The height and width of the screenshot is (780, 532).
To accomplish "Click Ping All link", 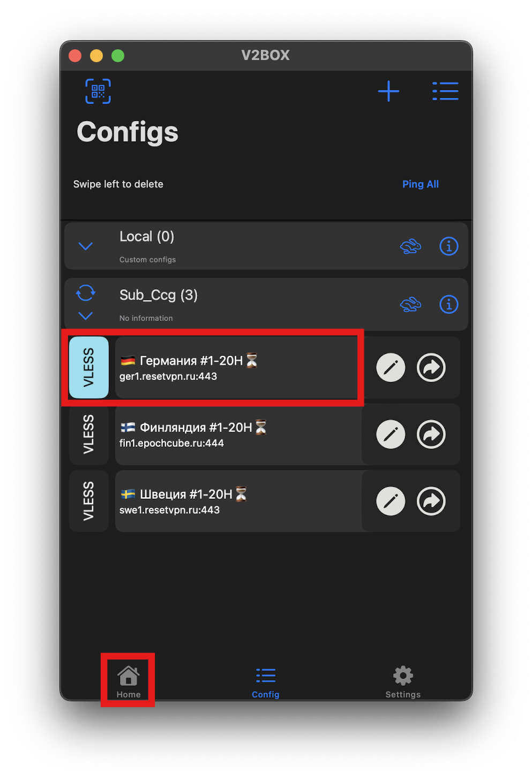I will pyautogui.click(x=421, y=184).
